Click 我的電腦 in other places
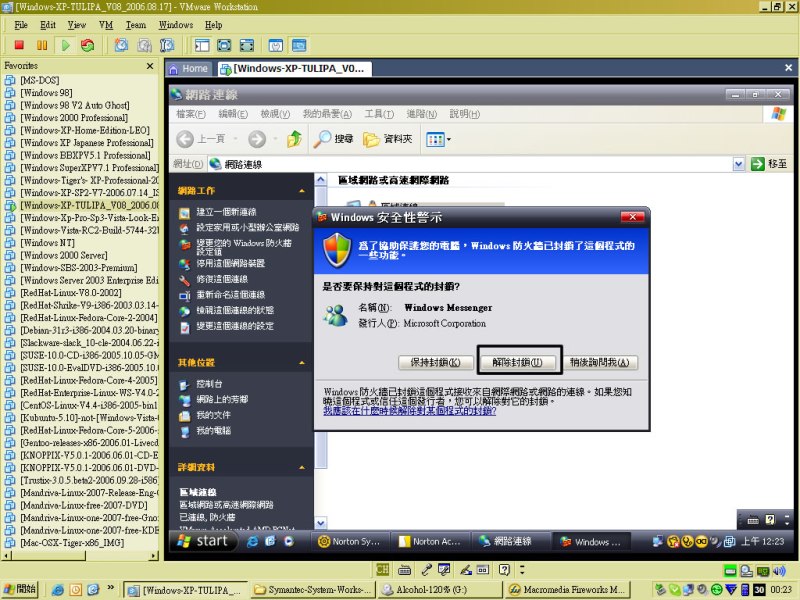 (213, 431)
